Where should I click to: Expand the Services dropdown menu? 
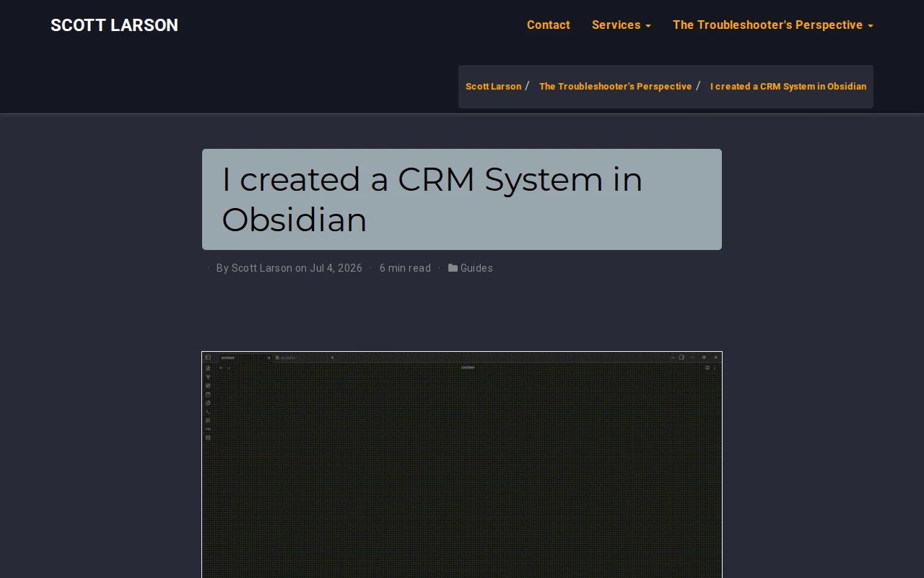pos(621,25)
